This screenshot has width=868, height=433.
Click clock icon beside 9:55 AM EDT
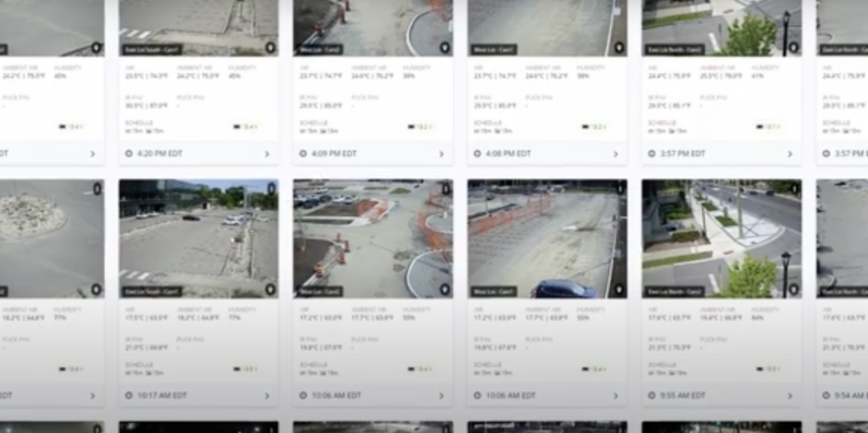point(652,396)
